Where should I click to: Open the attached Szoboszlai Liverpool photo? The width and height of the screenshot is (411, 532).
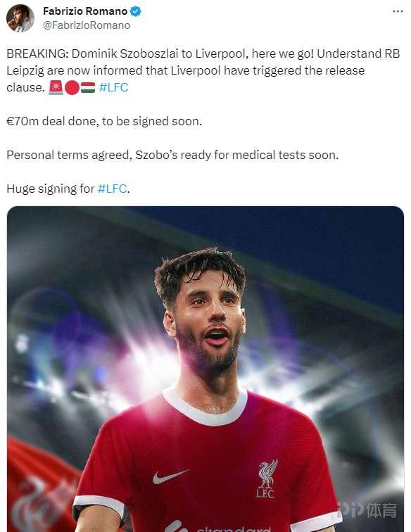[205, 369]
